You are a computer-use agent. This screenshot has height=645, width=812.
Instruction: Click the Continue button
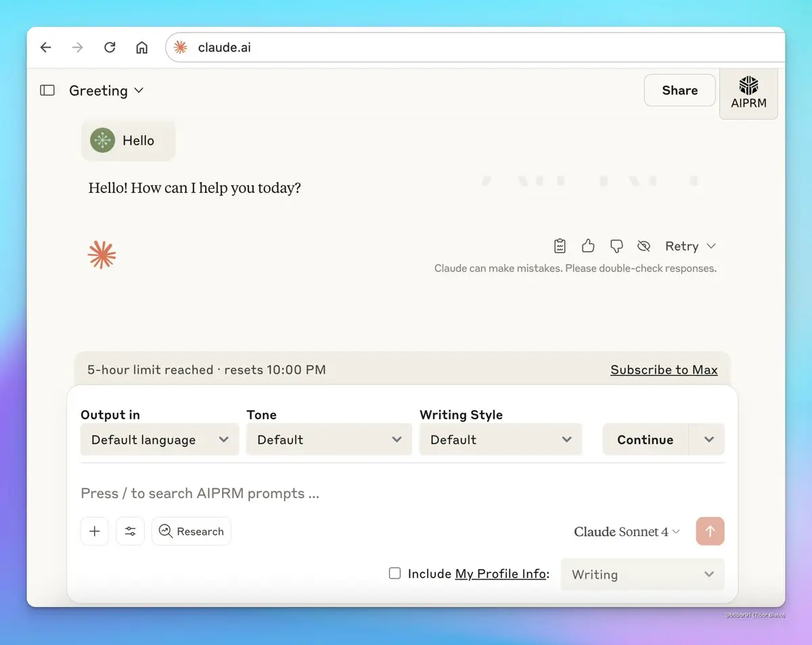[x=645, y=439]
